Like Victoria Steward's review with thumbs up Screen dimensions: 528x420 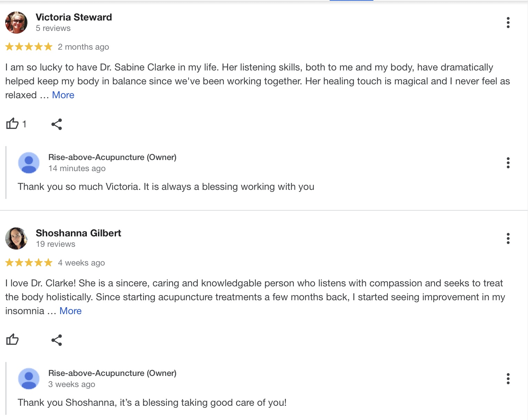[x=13, y=124]
